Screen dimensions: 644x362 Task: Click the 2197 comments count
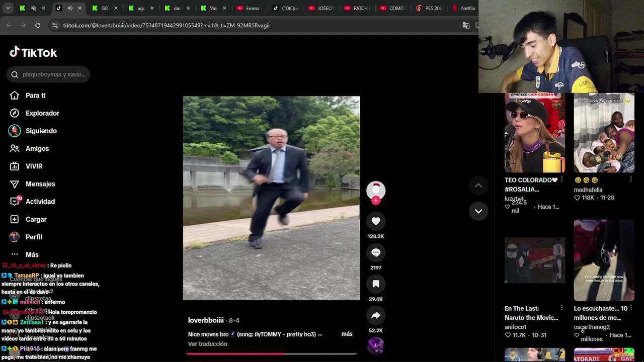pyautogui.click(x=376, y=268)
